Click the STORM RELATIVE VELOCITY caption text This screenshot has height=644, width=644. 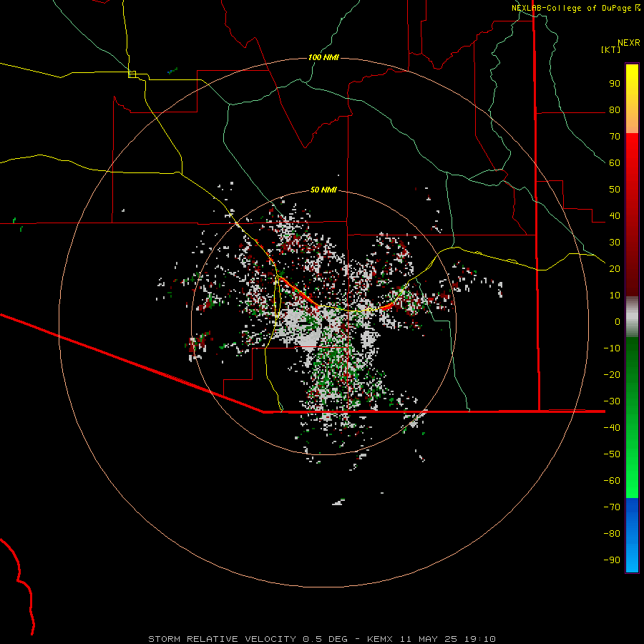click(x=222, y=639)
